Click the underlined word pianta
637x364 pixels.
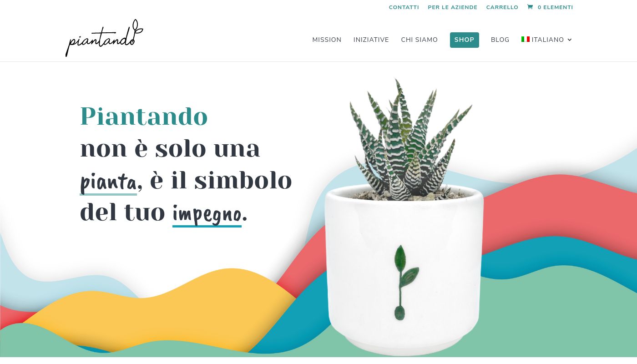click(108, 182)
